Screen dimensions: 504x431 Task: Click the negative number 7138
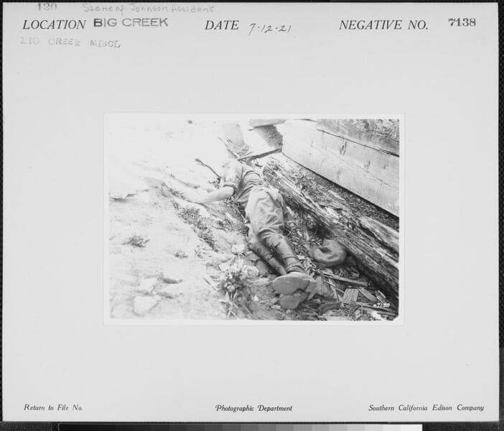tap(462, 22)
